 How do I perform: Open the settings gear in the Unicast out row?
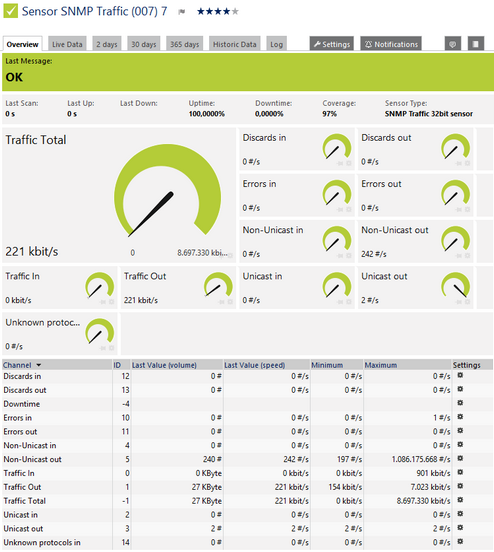pos(460,528)
